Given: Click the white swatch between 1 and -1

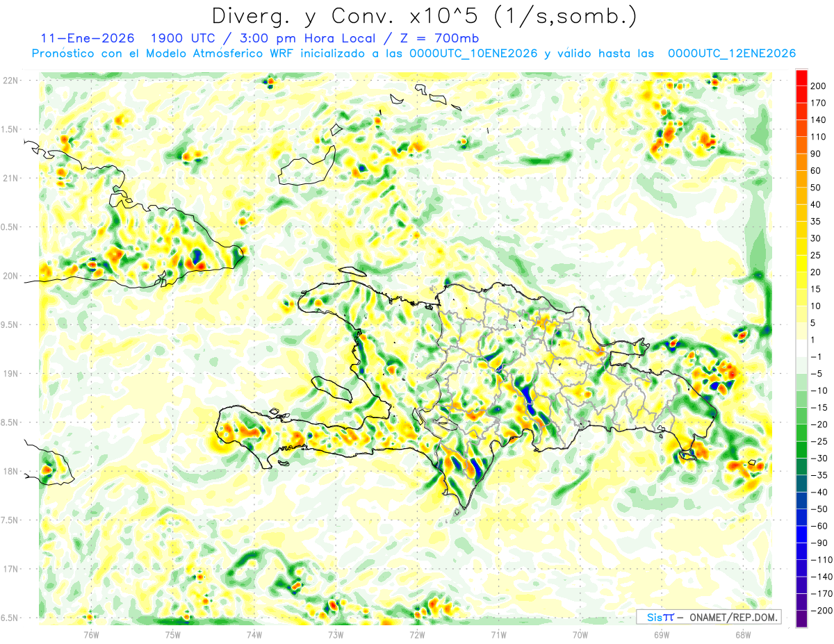Looking at the screenshot, I should 801,348.
